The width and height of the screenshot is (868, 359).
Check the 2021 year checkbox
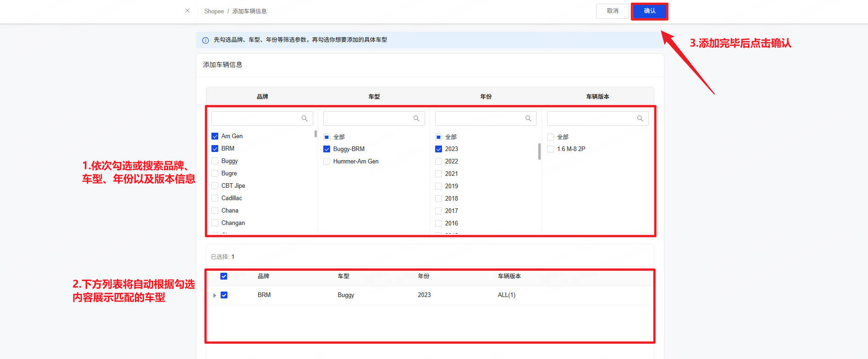point(438,174)
